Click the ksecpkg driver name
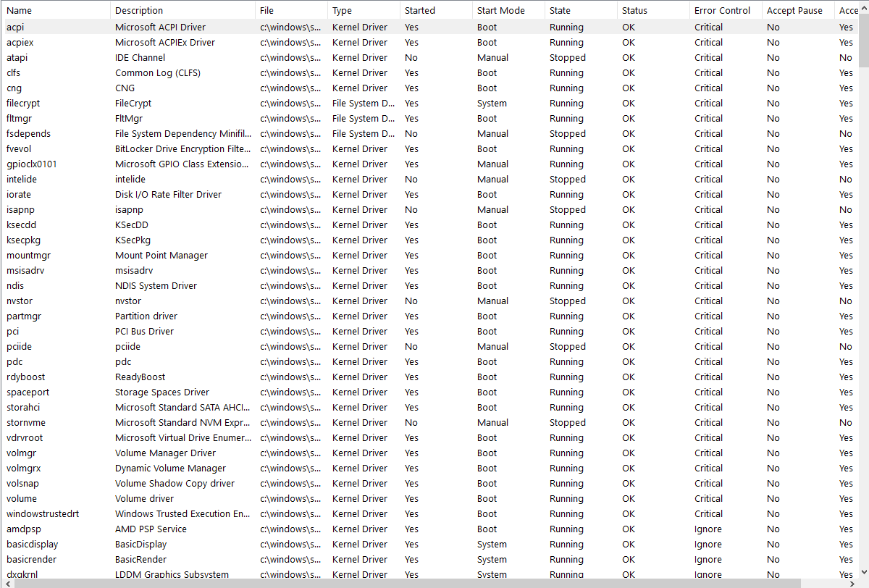Image resolution: width=869 pixels, height=588 pixels. (x=23, y=240)
